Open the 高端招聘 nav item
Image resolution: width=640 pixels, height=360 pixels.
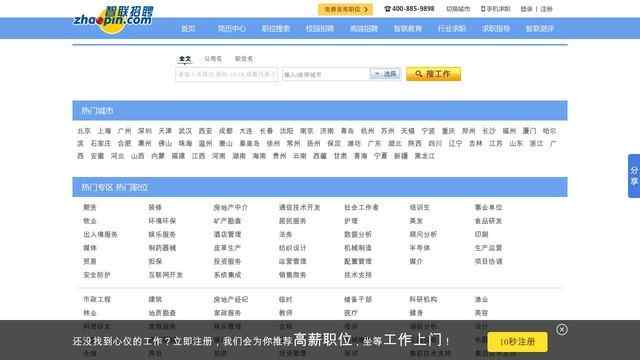tap(364, 29)
